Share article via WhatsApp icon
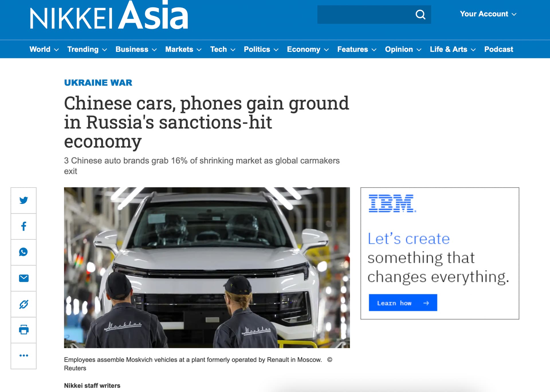Screen dimensions: 550x392 pos(23,252)
